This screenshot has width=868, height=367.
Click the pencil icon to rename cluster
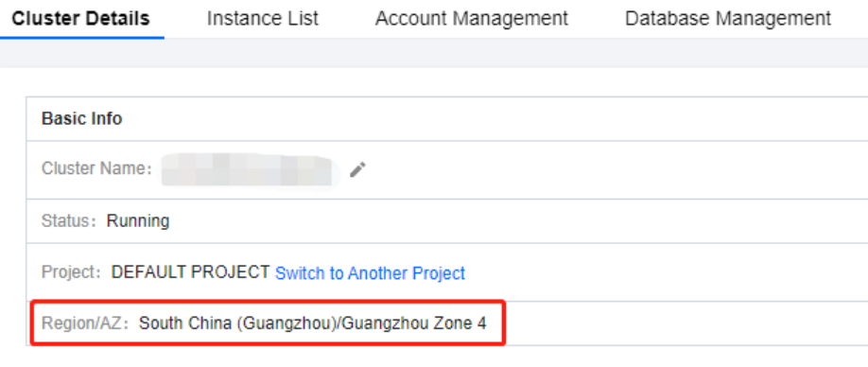357,169
